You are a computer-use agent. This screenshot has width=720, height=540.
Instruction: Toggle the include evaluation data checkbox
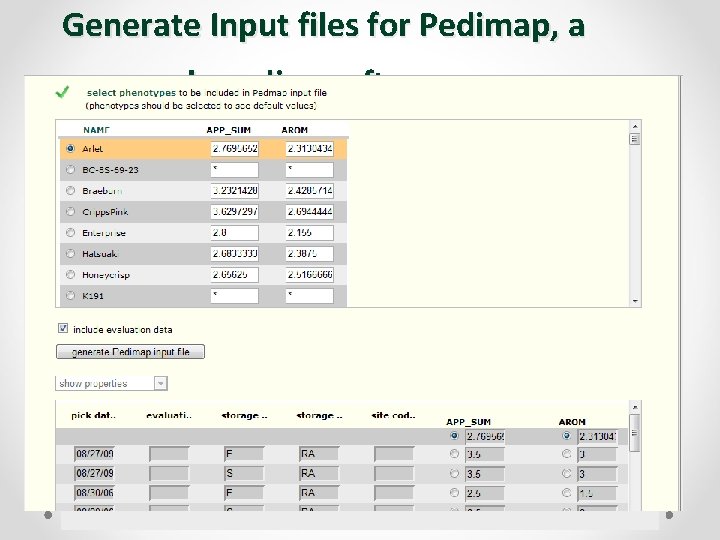click(63, 328)
